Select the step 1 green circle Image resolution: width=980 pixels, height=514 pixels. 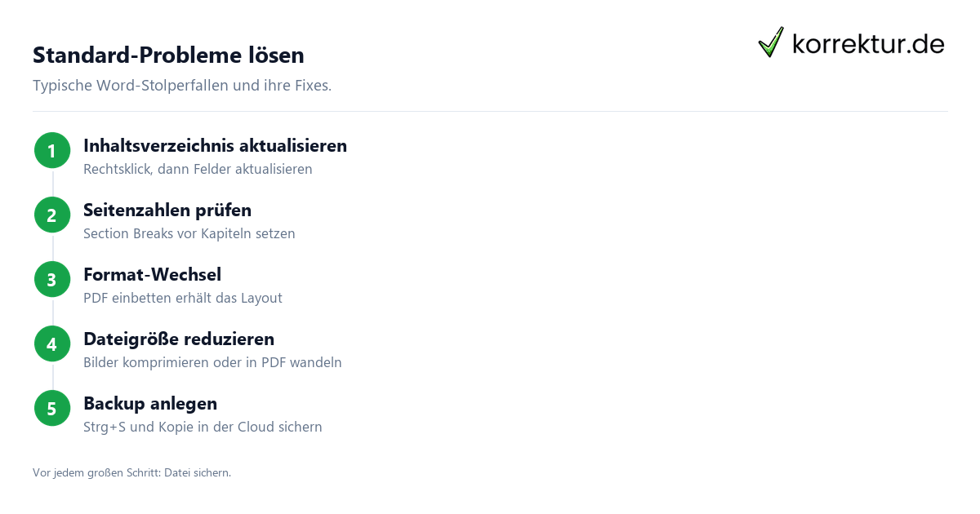tap(52, 151)
